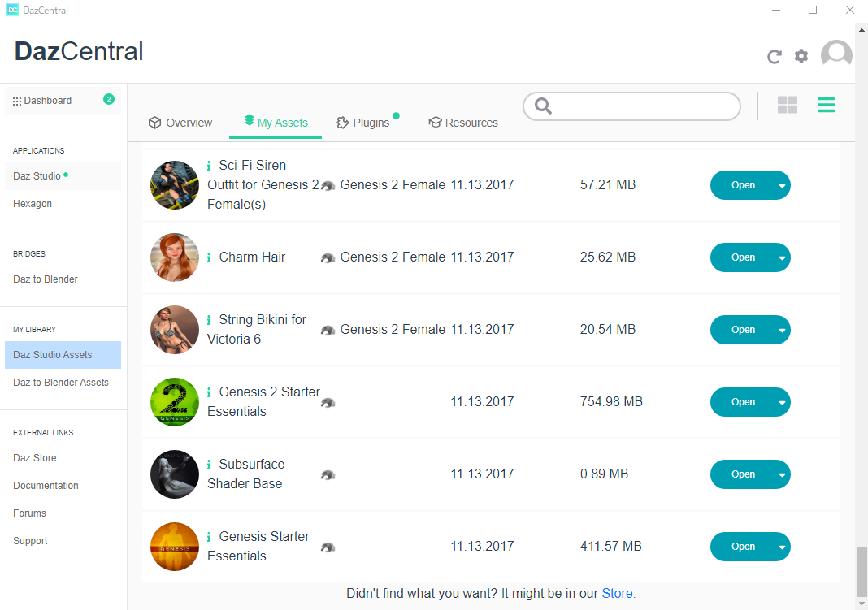Click Daz Studio icon in Genesis Starter Essentials row
Image resolution: width=868 pixels, height=610 pixels.
pyautogui.click(x=328, y=548)
